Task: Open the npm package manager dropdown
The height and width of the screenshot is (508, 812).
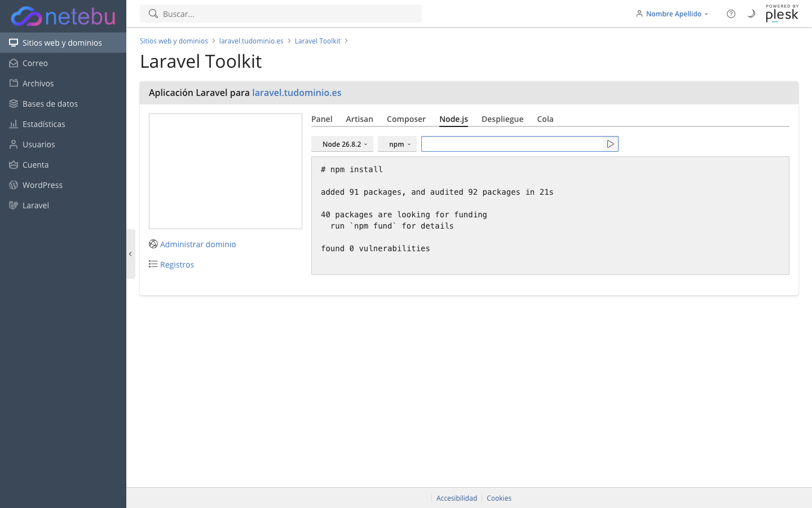Action: (397, 144)
